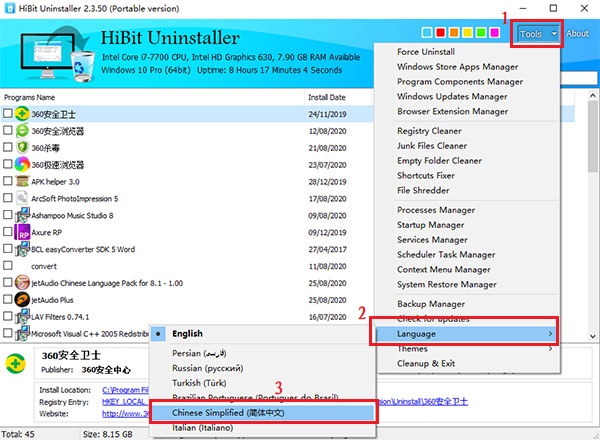The image size is (600, 440).
Task: Click the BCL easyConverter SDK icon
Action: pos(22,249)
